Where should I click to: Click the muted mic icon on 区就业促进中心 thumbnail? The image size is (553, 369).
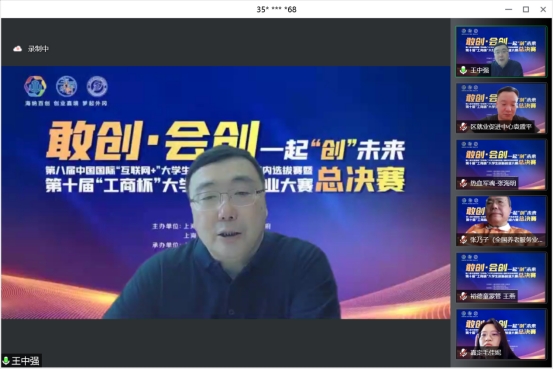pos(463,127)
